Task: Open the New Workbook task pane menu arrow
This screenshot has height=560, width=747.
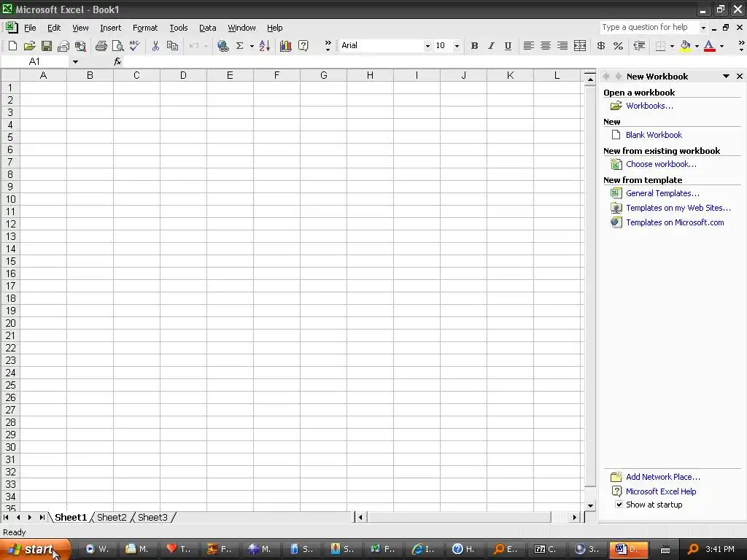Action: (x=726, y=76)
